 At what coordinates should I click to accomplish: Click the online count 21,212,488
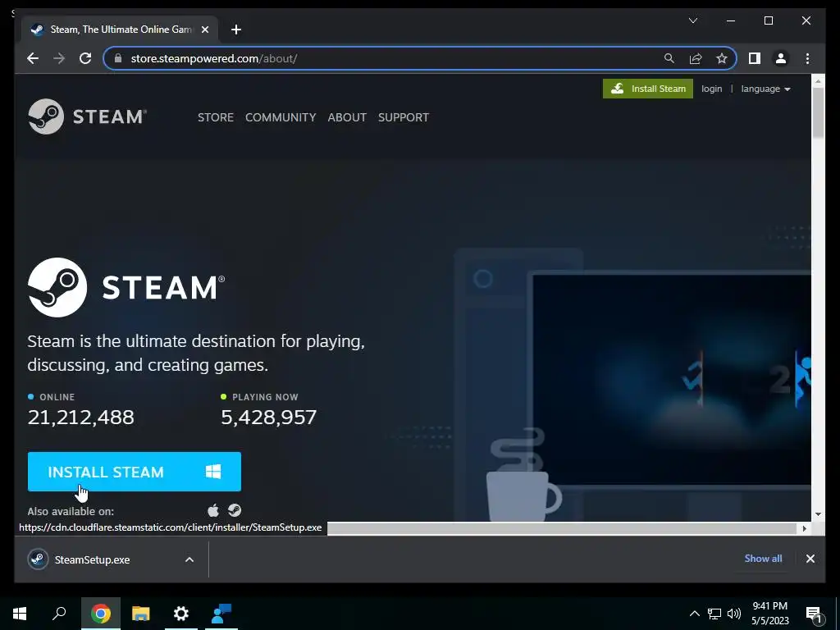(81, 417)
